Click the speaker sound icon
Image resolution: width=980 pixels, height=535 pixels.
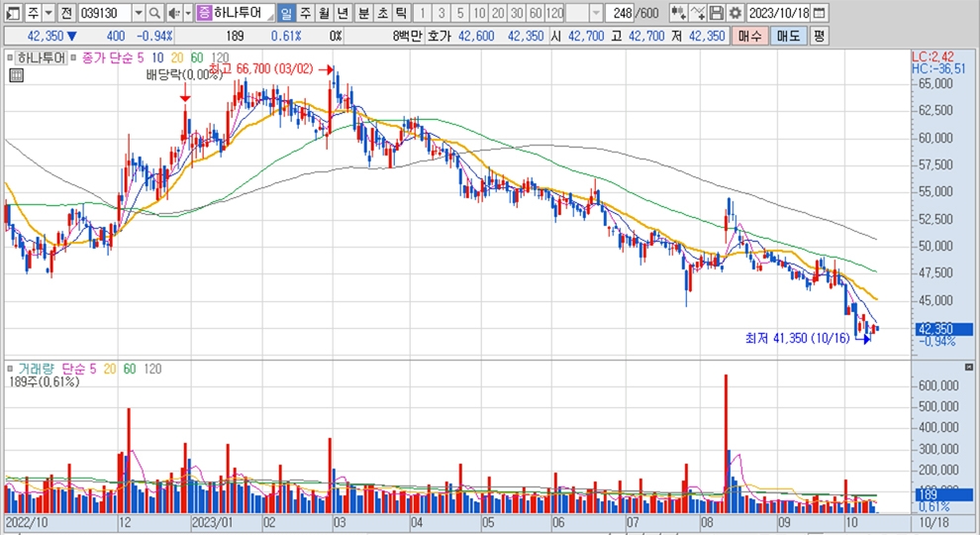pyautogui.click(x=174, y=13)
